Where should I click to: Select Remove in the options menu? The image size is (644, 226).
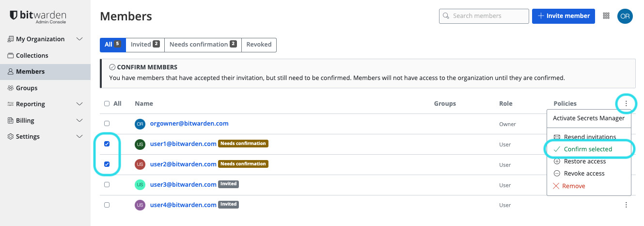pos(573,186)
